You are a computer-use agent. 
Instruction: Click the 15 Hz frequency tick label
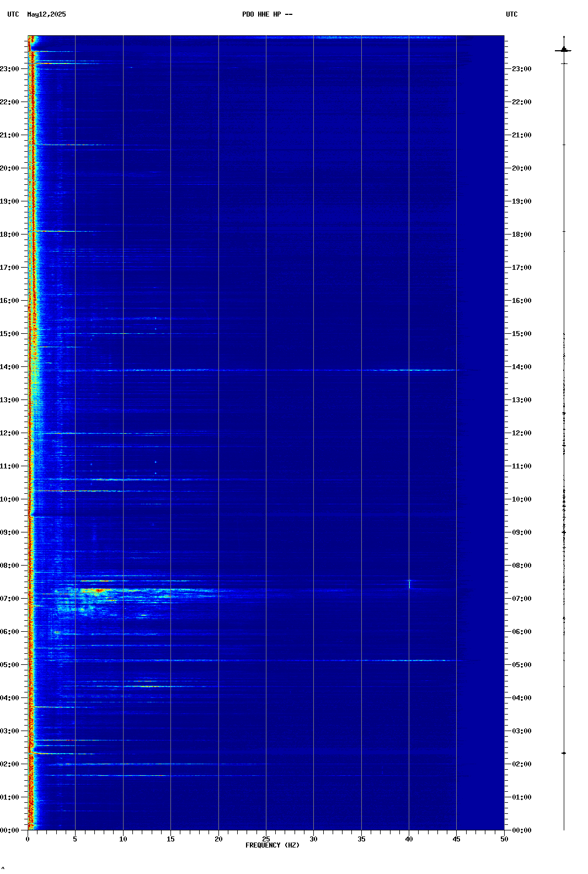point(170,839)
